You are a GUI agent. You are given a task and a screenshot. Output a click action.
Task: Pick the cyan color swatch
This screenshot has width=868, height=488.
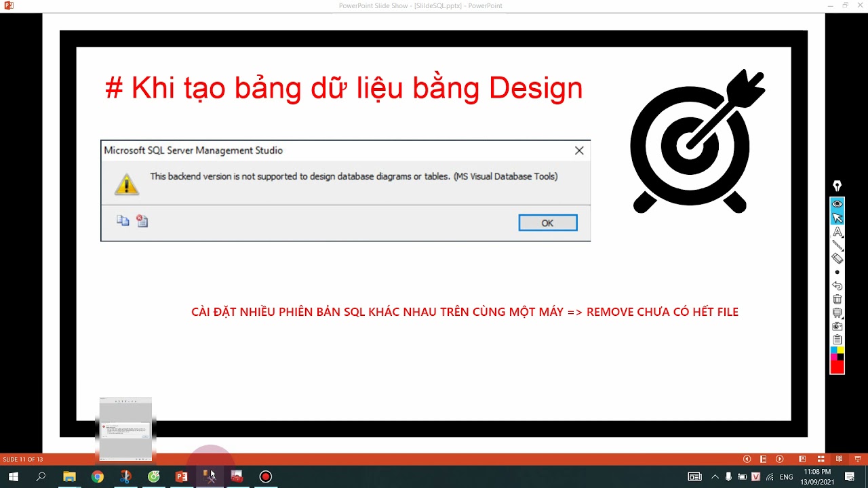833,350
